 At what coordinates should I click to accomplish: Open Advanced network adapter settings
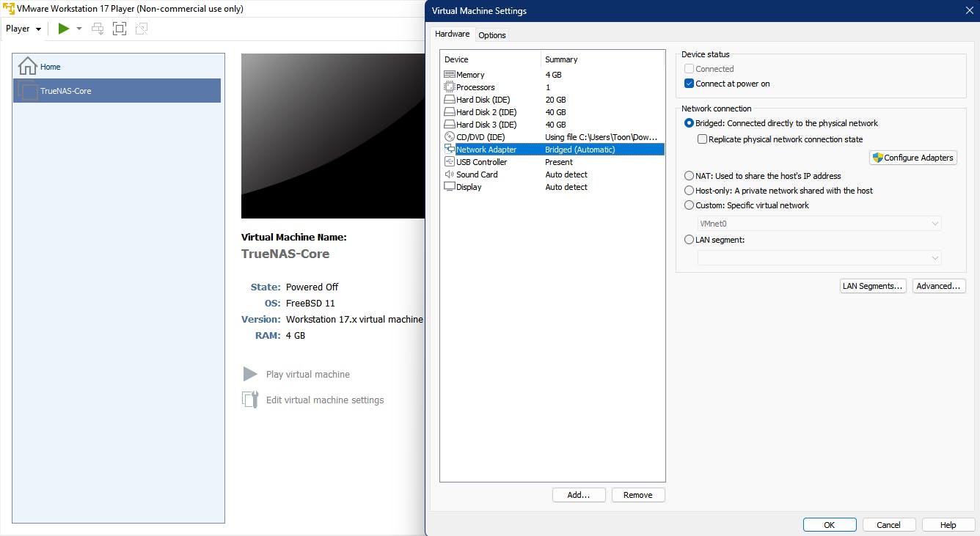pyautogui.click(x=939, y=286)
